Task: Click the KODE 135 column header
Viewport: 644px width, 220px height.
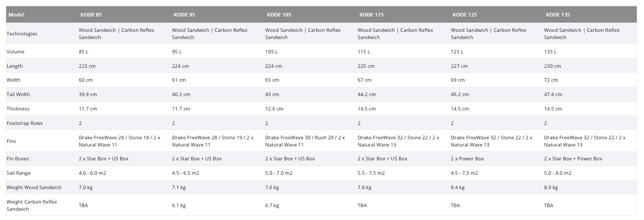Action: coord(558,15)
